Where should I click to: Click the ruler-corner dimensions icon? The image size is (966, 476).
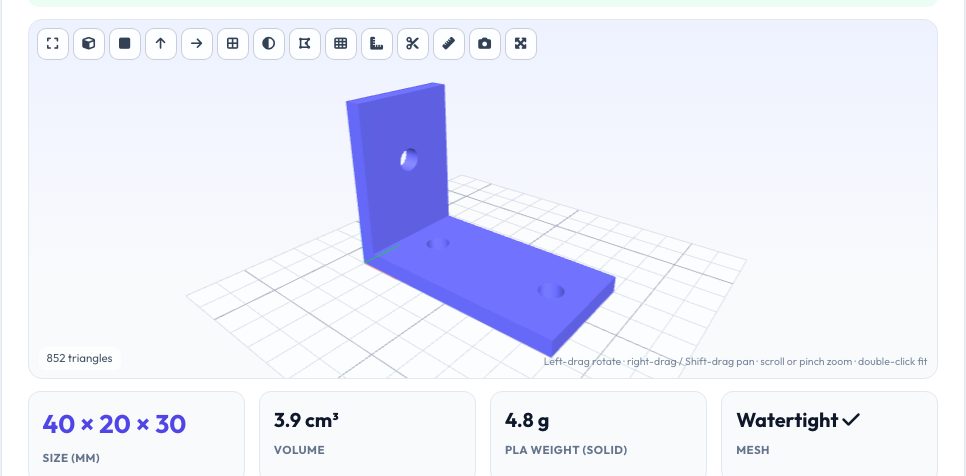pyautogui.click(x=377, y=44)
